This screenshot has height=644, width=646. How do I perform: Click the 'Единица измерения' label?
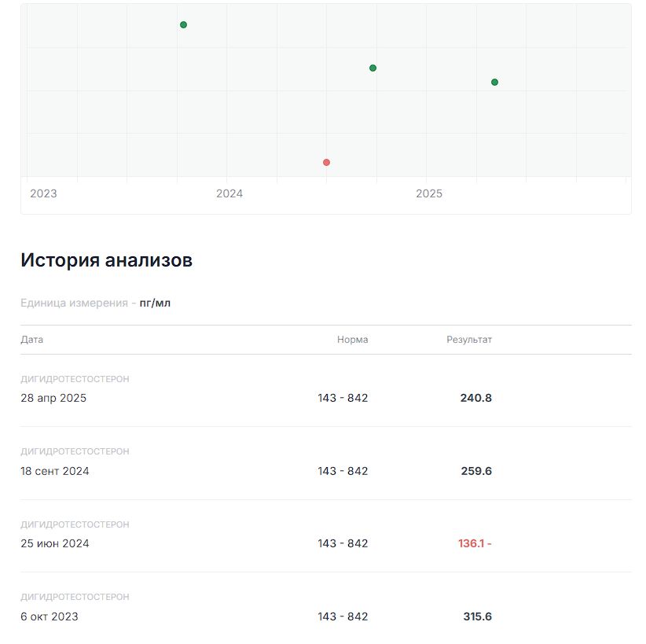tap(74, 303)
